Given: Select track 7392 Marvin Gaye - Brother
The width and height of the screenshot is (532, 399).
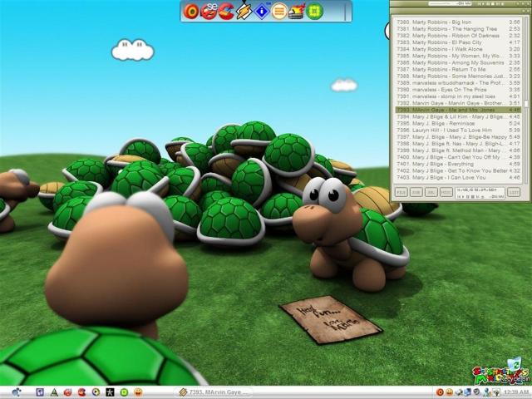Looking at the screenshot, I should click(458, 103).
